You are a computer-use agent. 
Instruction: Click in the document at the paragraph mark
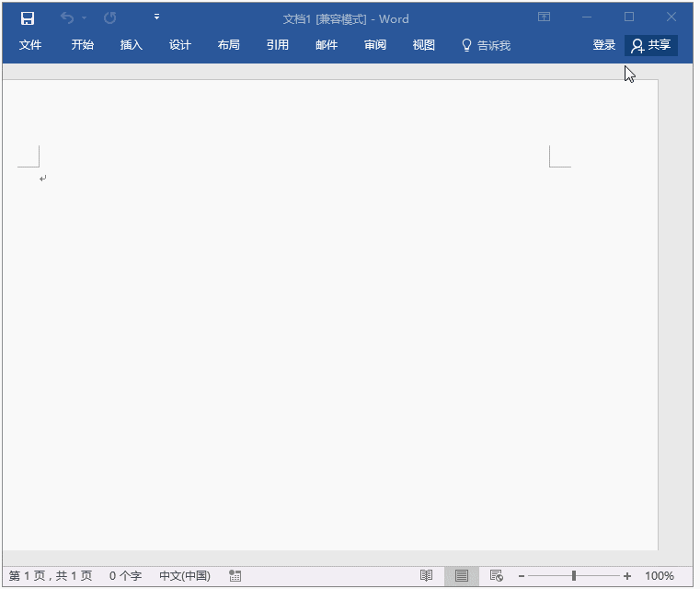pos(43,179)
